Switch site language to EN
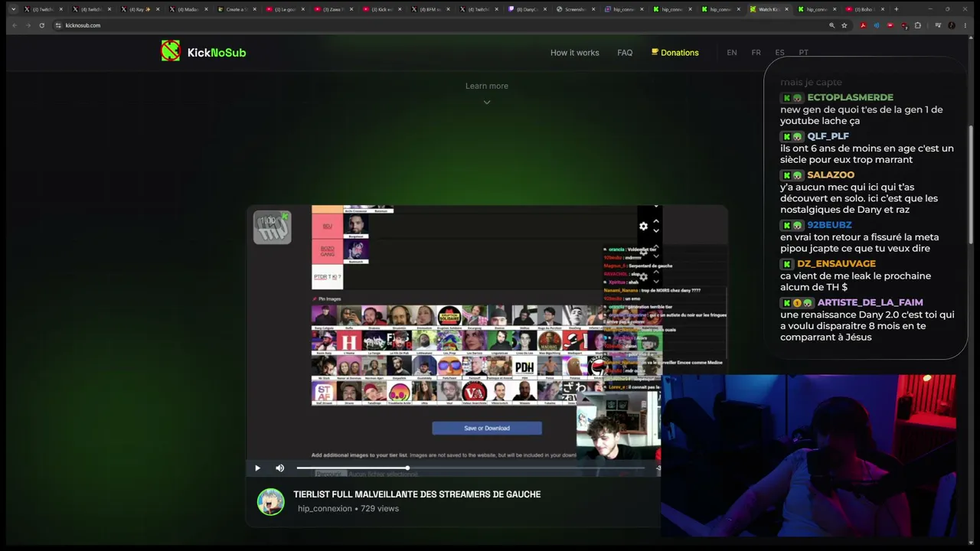Image resolution: width=980 pixels, height=551 pixels. [732, 53]
